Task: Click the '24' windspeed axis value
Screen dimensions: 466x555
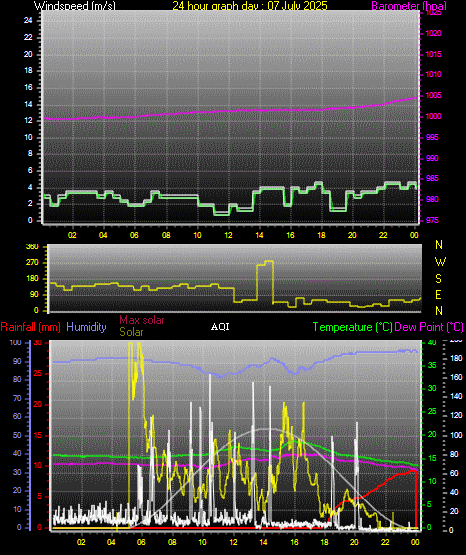Action: (x=28, y=21)
